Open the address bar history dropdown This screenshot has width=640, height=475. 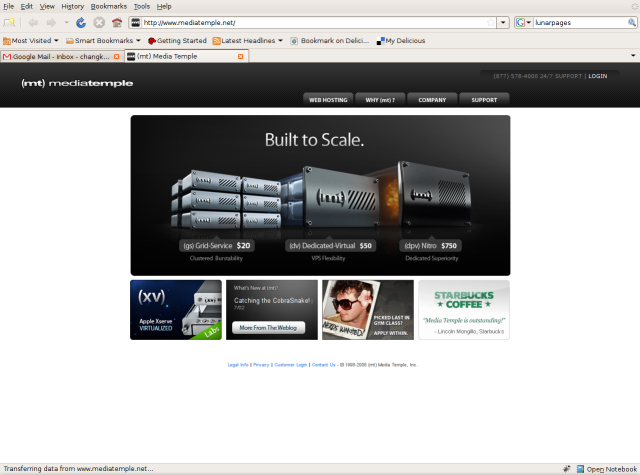click(503, 22)
